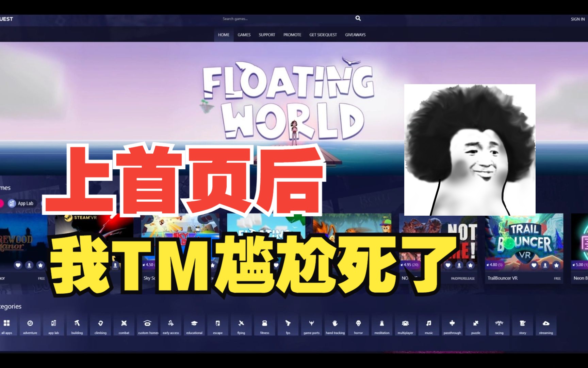
Task: Toggle heart on Rewood Manor card
Action: (18, 265)
